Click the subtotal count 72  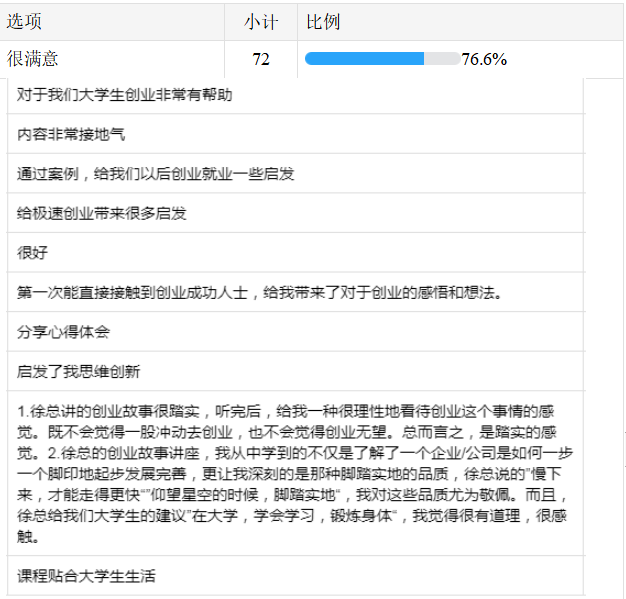click(261, 59)
